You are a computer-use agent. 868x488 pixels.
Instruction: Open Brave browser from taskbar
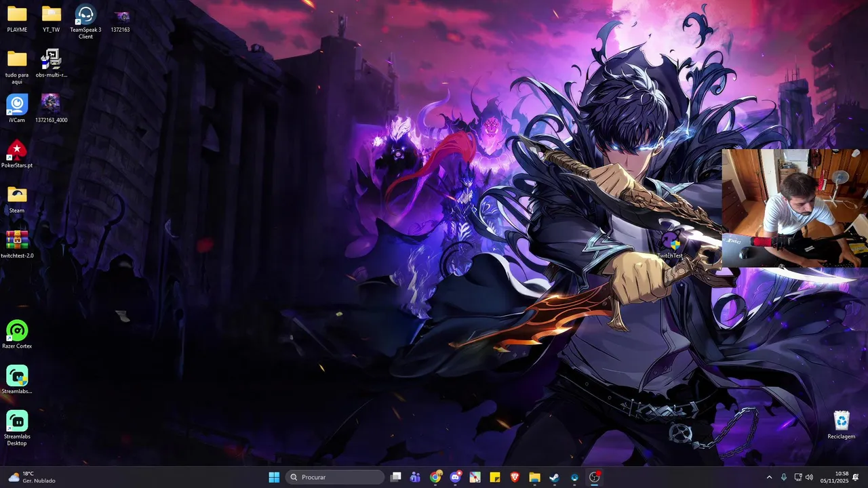515,477
